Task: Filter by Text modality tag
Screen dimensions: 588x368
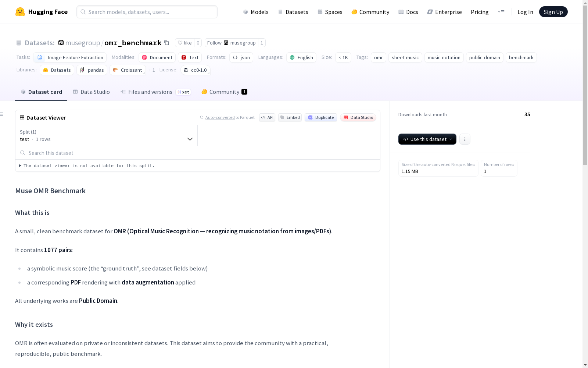Action: point(190,57)
